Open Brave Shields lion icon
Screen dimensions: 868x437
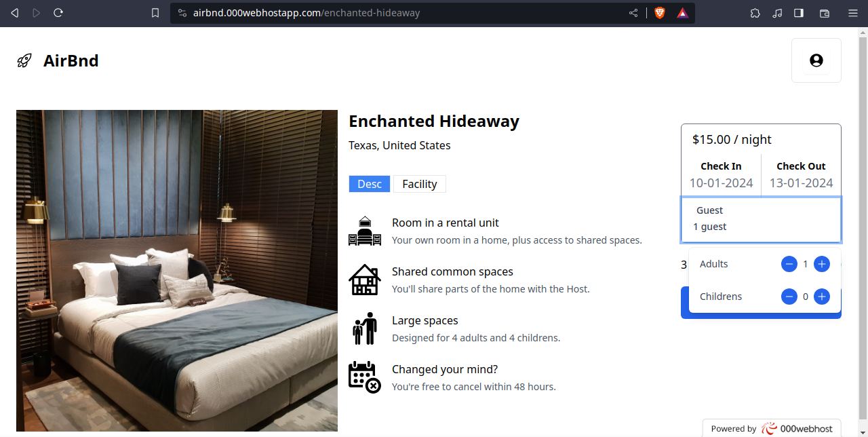(660, 13)
